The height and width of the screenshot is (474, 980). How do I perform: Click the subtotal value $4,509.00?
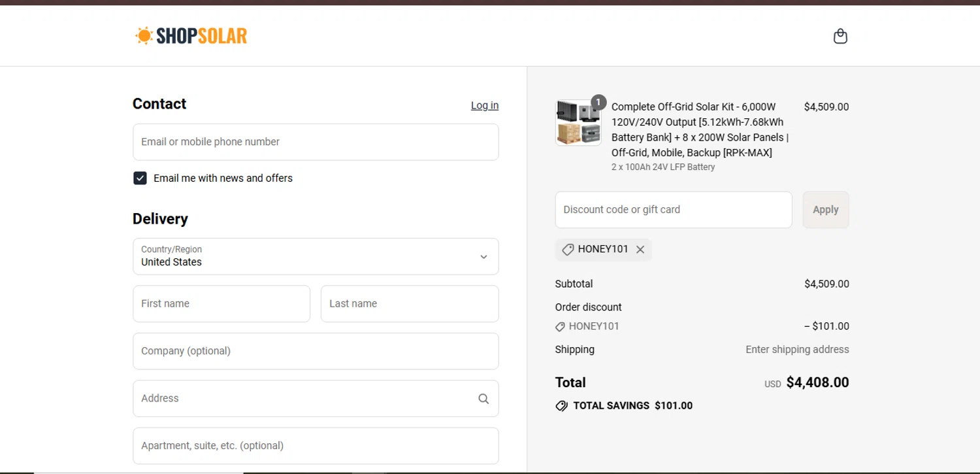826,284
